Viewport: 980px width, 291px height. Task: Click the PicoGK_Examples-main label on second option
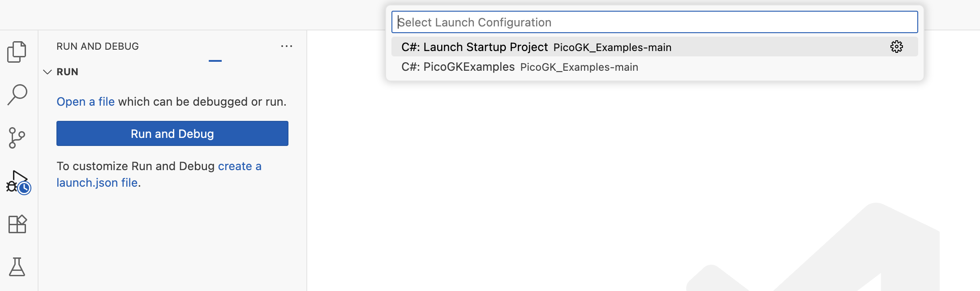[579, 67]
